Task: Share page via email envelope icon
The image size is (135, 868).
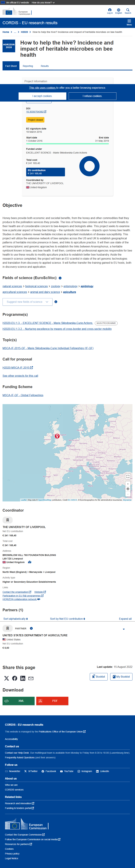Action: [x=31, y=678]
